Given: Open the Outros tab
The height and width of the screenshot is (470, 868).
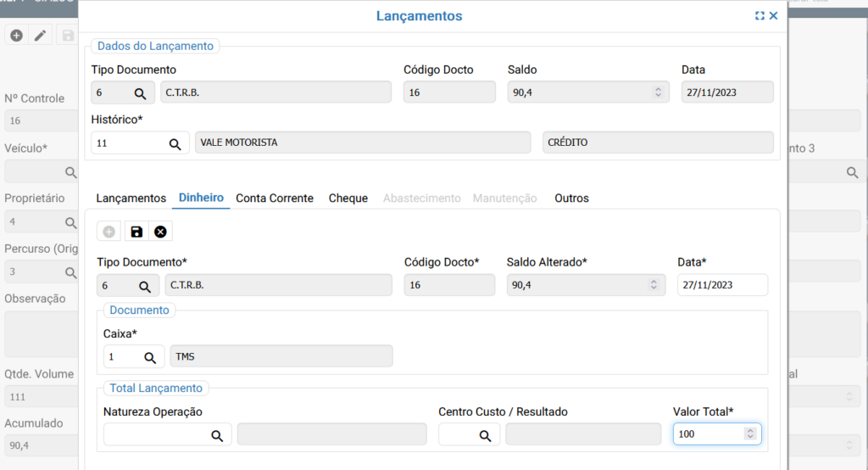Looking at the screenshot, I should (571, 198).
